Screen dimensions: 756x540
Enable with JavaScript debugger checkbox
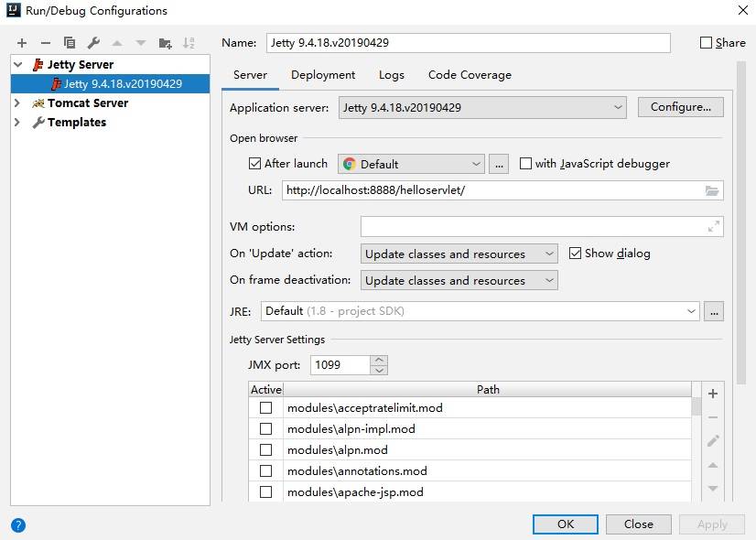[525, 164]
